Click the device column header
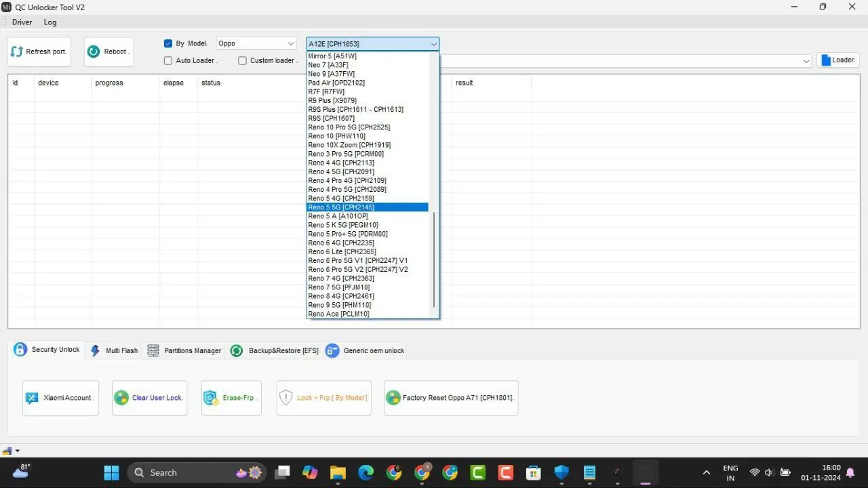868x488 pixels. (62, 83)
